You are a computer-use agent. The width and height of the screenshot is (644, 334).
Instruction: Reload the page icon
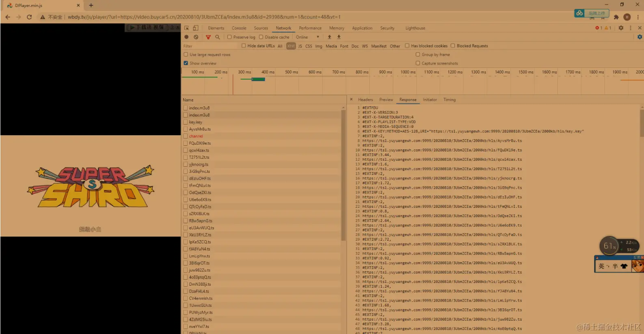[29, 17]
